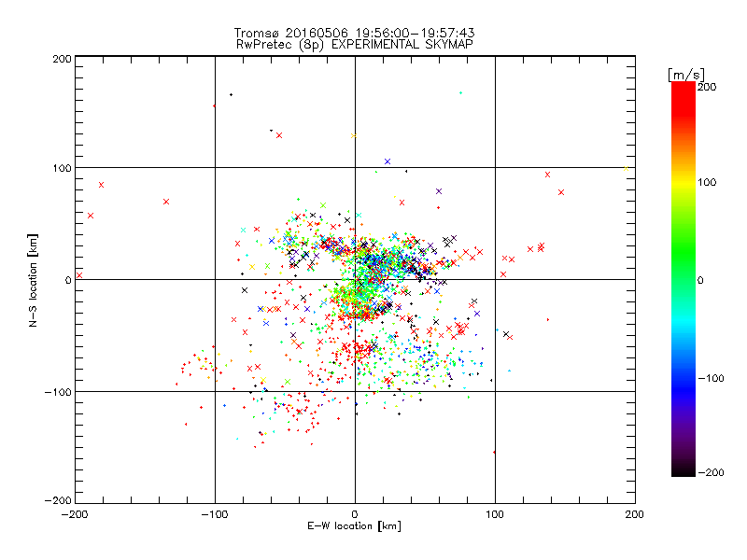This screenshot has height=560, width=747.
Task: Pick the "-100" label beside the color bar
Action: (x=711, y=379)
